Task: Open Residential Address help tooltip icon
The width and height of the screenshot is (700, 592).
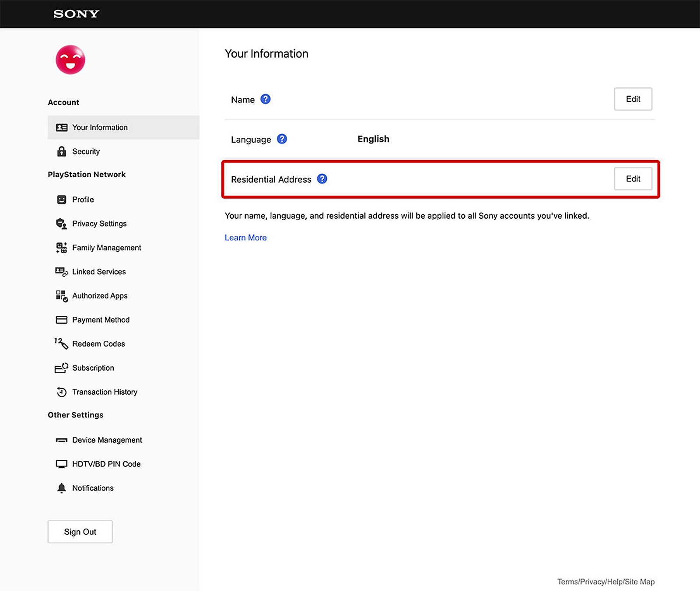Action: (322, 179)
